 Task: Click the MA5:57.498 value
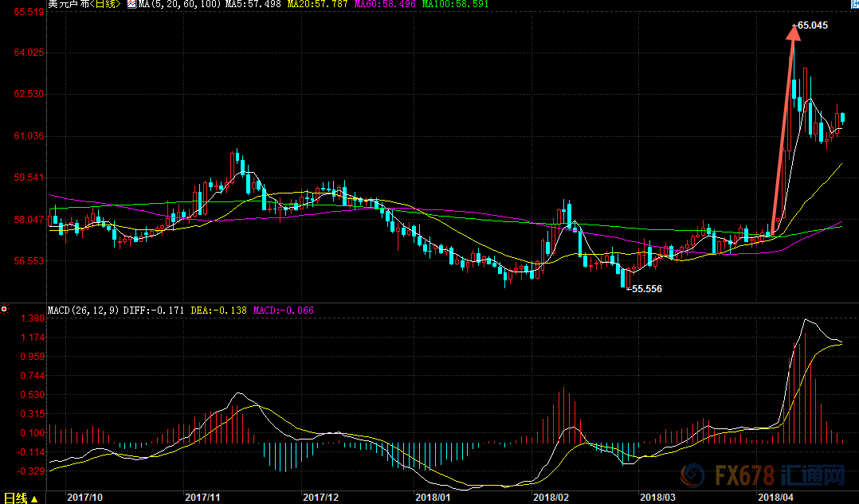pyautogui.click(x=253, y=4)
